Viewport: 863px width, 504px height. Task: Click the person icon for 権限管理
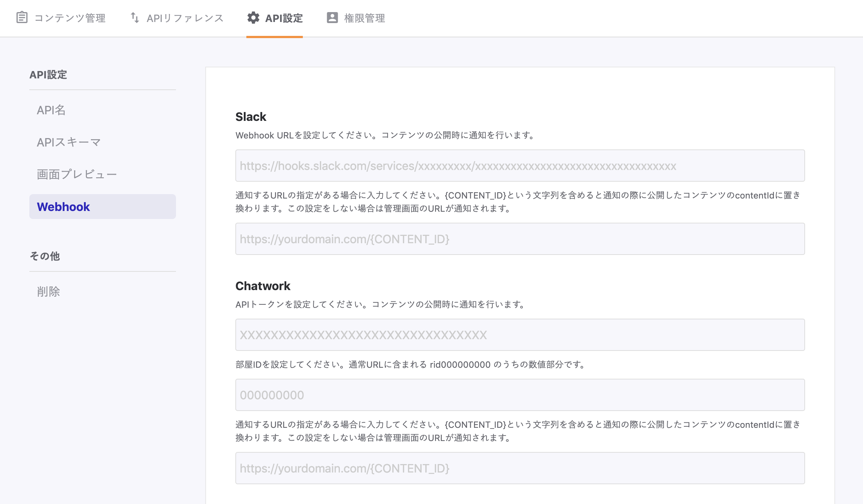point(332,18)
